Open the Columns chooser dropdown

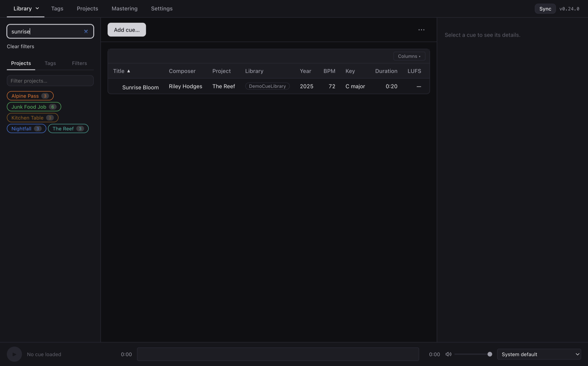point(409,56)
